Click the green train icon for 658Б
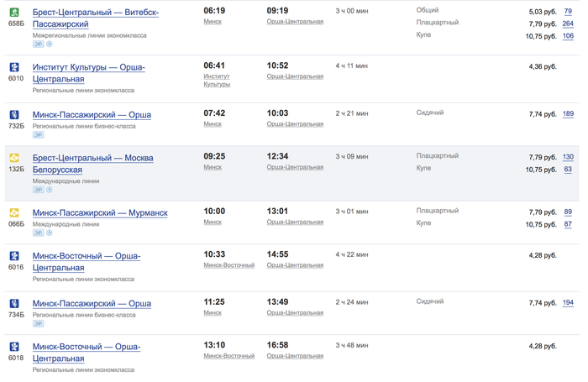This screenshot has width=588, height=382. 14,13
